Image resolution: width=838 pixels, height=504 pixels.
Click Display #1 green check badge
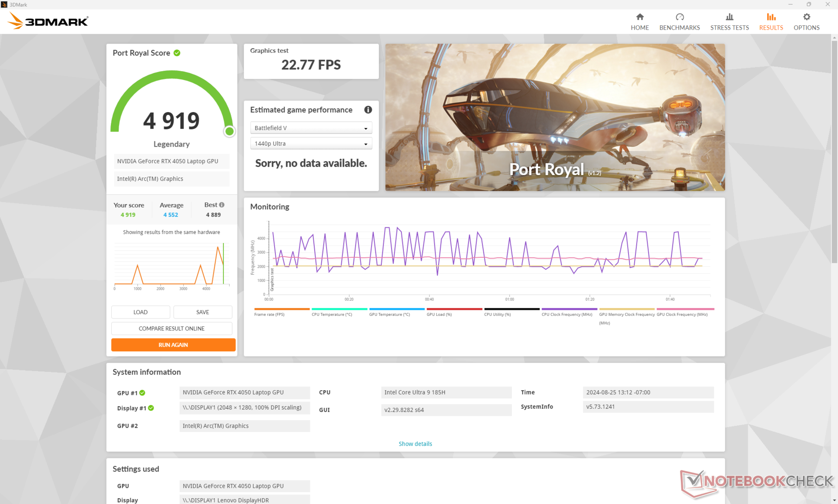(151, 408)
